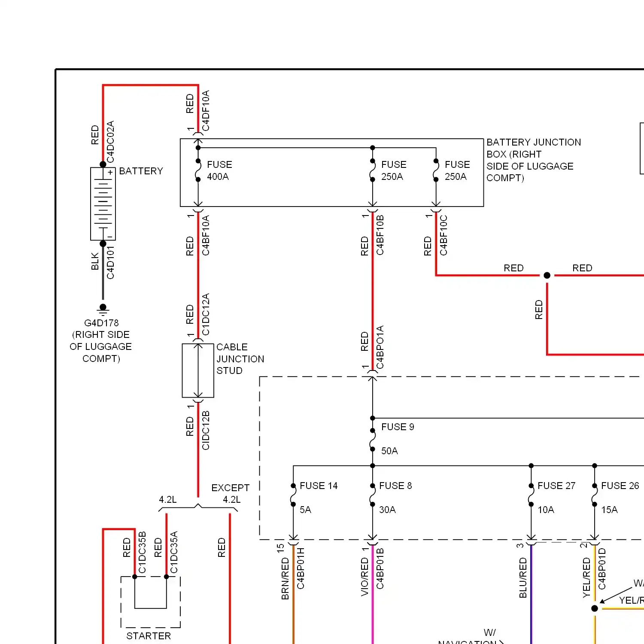The image size is (644, 644).
Task: Click the FUSE 250A label above C4BF10B
Action: (394, 170)
